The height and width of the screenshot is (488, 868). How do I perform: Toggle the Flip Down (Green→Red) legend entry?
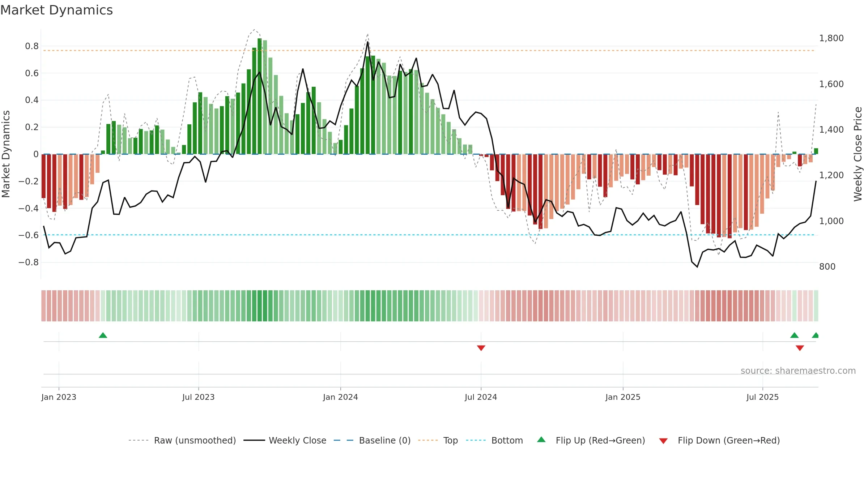tap(719, 440)
